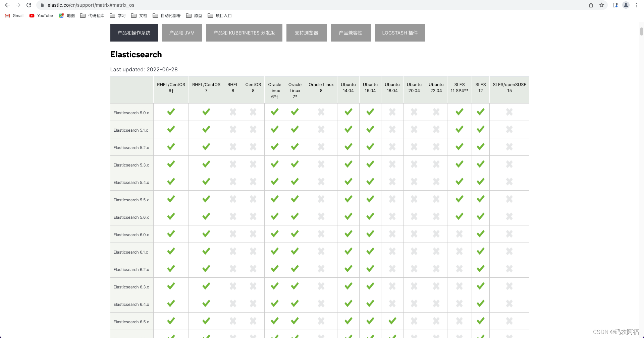Open the YouTube bookmark
The width and height of the screenshot is (644, 338).
[x=41, y=16]
